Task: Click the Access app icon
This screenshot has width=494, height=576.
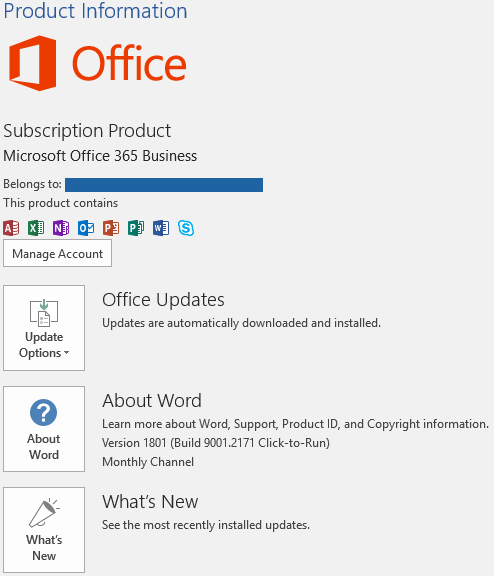Action: tap(11, 228)
